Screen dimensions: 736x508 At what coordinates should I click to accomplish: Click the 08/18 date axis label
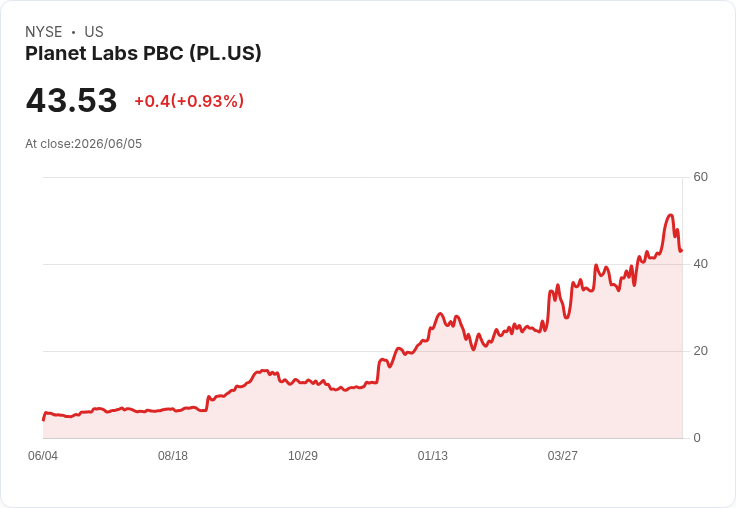pos(173,455)
